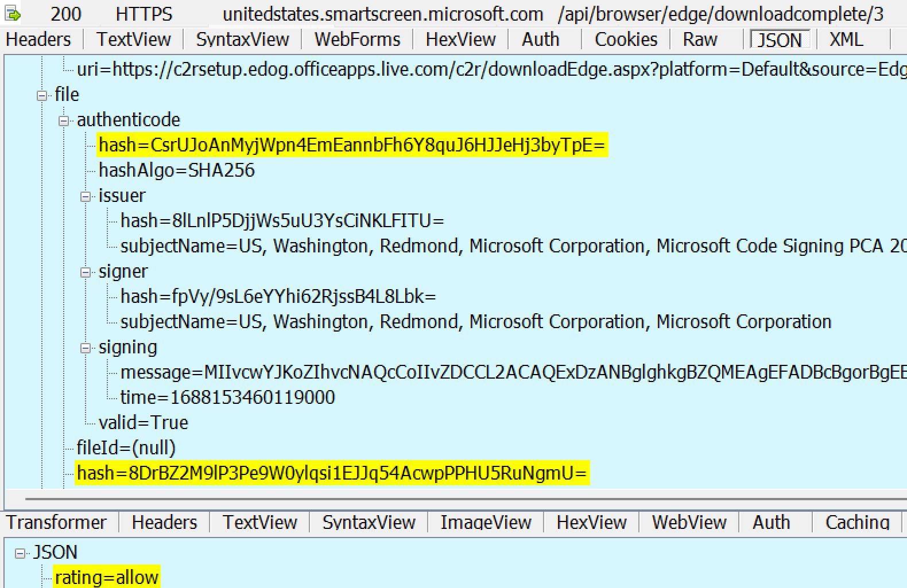Open the response WebView tab
The height and width of the screenshot is (588, 907).
click(x=689, y=523)
